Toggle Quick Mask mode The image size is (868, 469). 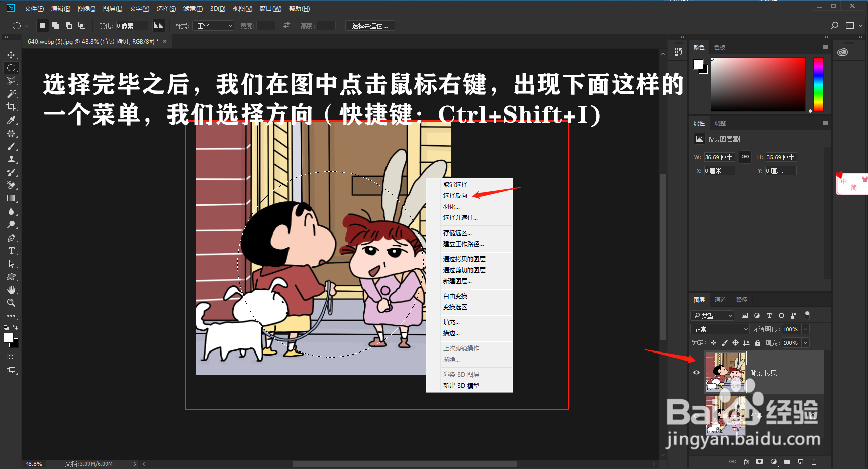tap(11, 357)
